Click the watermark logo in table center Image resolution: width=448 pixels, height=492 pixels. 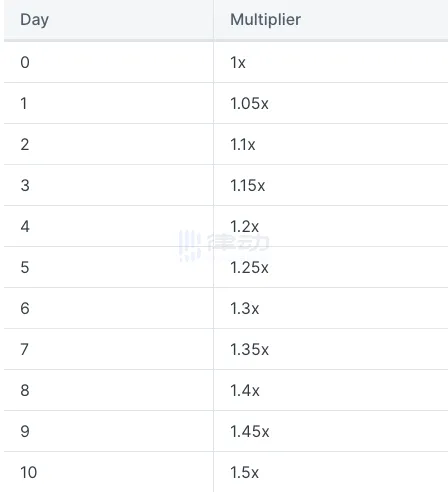[x=224, y=244]
